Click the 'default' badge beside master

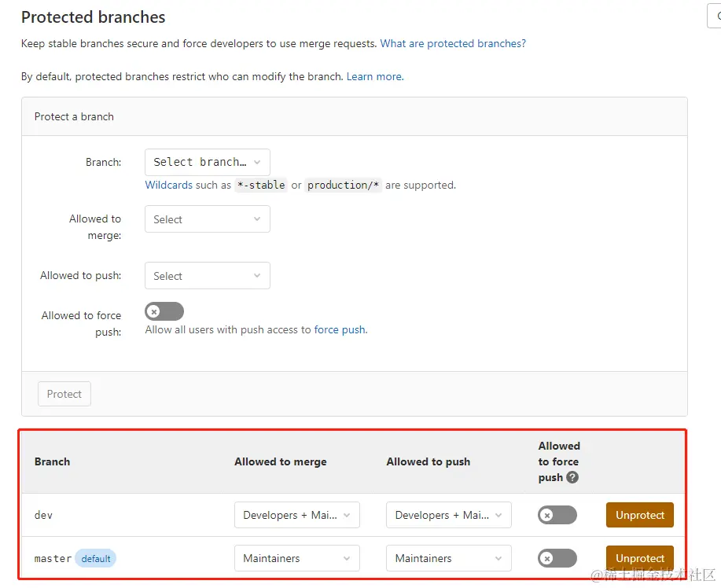click(96, 559)
